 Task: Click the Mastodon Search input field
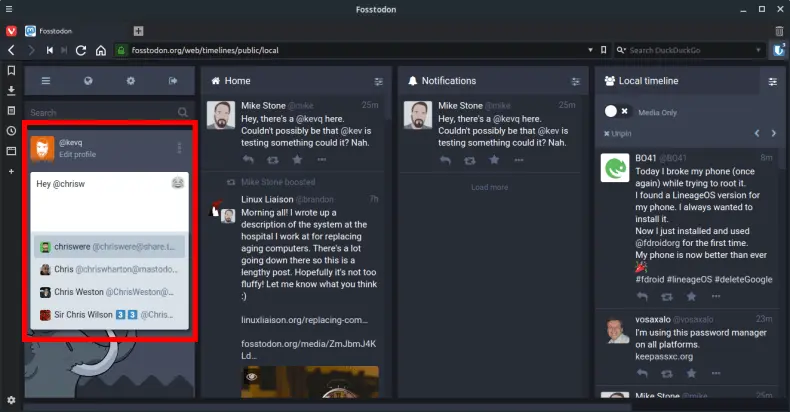pos(100,113)
